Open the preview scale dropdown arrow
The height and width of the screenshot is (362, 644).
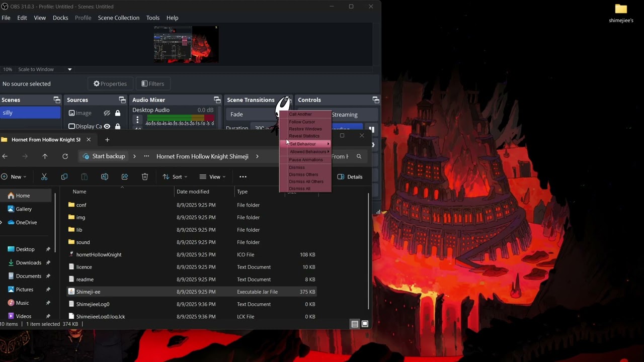pyautogui.click(x=69, y=69)
